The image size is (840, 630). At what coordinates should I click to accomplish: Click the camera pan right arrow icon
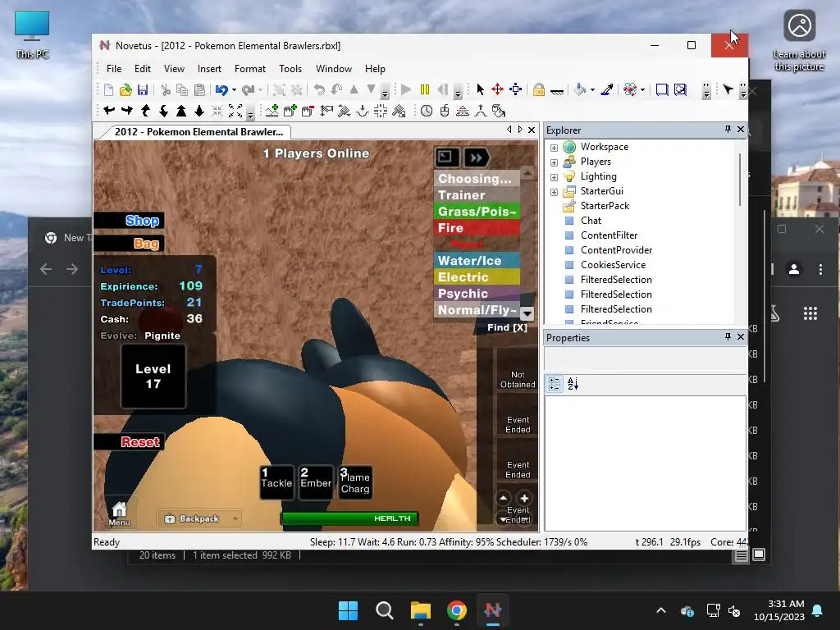click(127, 111)
